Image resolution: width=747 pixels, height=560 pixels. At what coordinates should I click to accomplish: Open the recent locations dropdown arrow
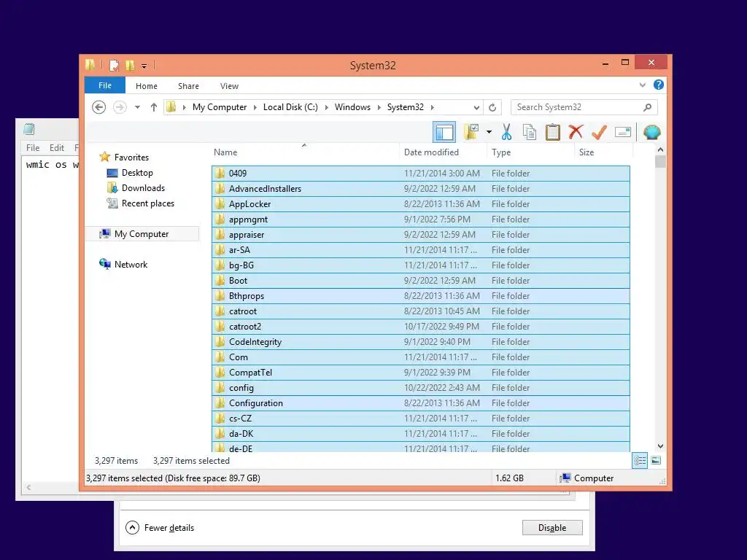point(137,107)
